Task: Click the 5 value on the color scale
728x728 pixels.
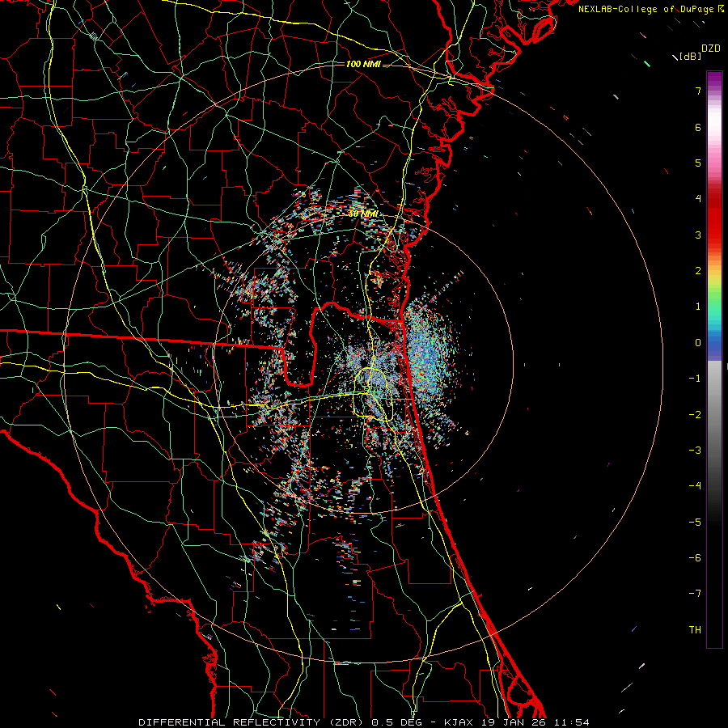Action: click(x=698, y=163)
